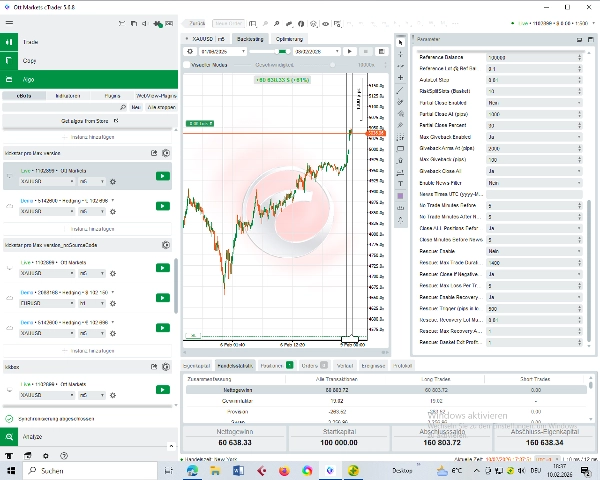600x480 pixels.
Task: Open backtesting settings gear icon
Action: click(x=190, y=51)
